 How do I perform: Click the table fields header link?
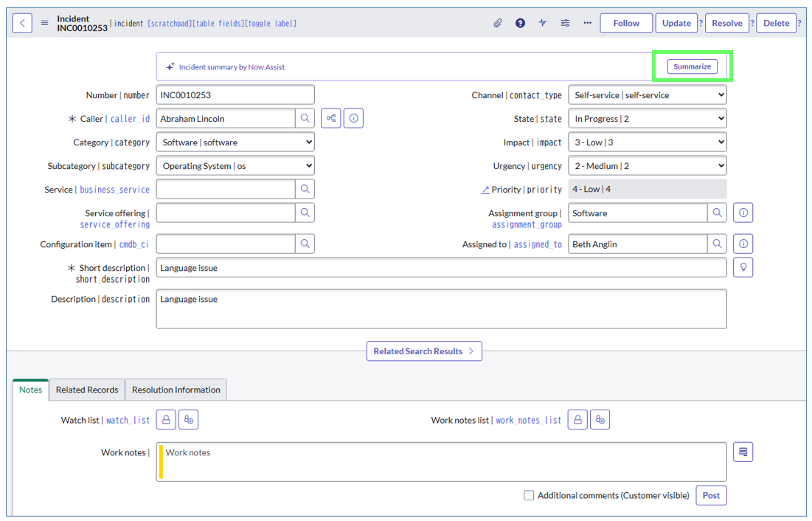(218, 24)
